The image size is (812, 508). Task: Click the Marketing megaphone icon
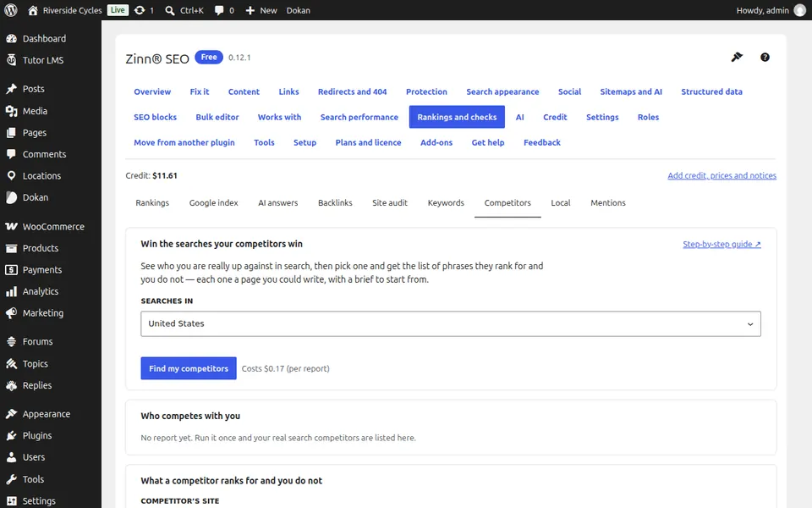point(11,313)
